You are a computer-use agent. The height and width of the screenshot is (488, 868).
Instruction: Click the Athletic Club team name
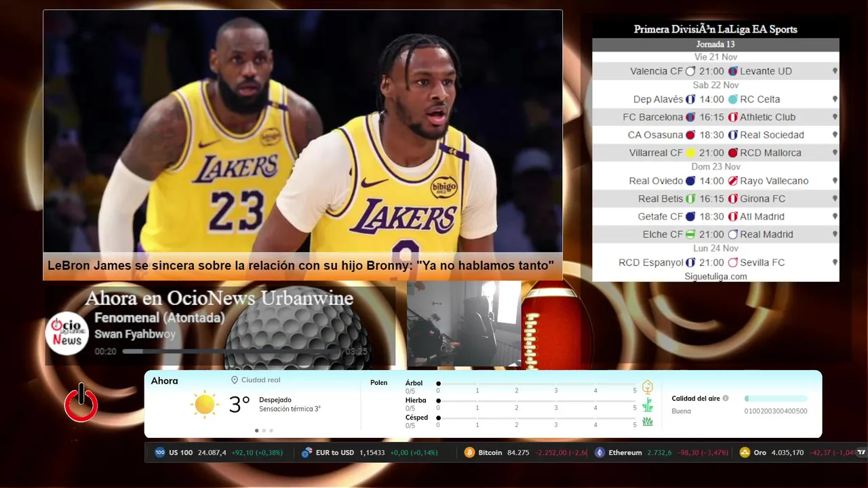[768, 117]
